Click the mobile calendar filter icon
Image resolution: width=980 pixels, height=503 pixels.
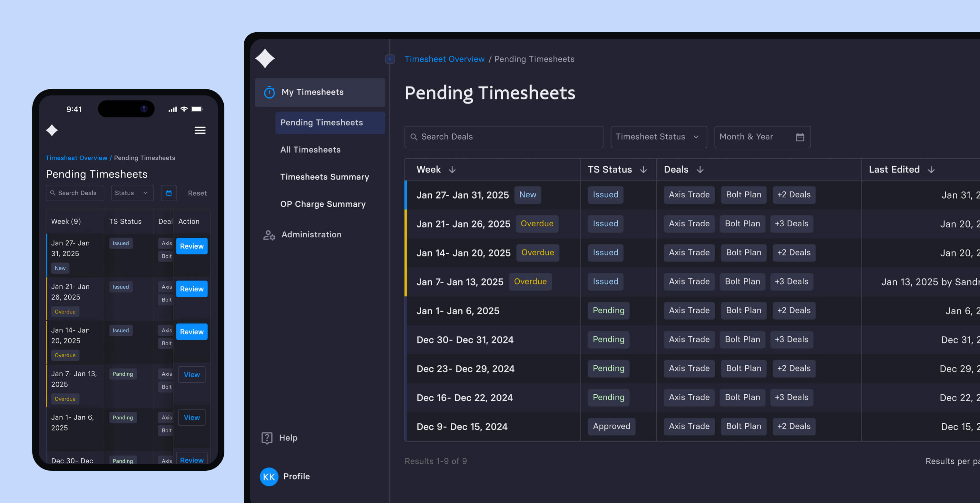click(x=169, y=193)
